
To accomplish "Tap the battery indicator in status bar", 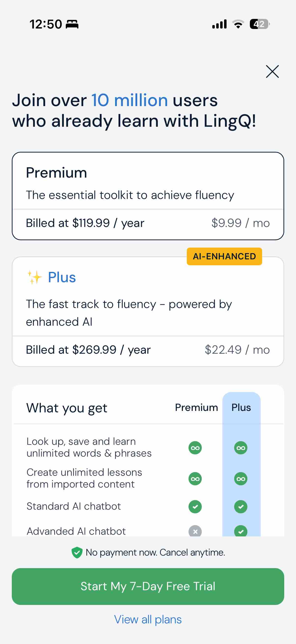I will point(260,24).
